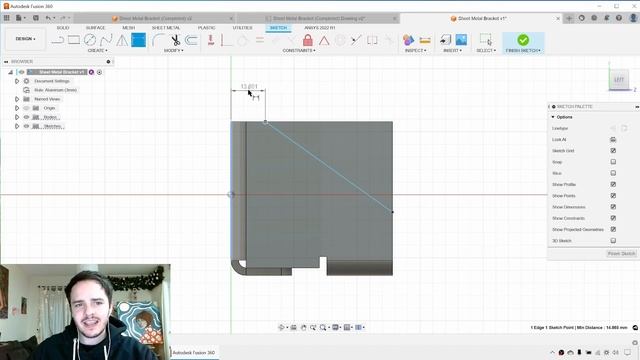Click the Save icon in title toolbar

36,18
